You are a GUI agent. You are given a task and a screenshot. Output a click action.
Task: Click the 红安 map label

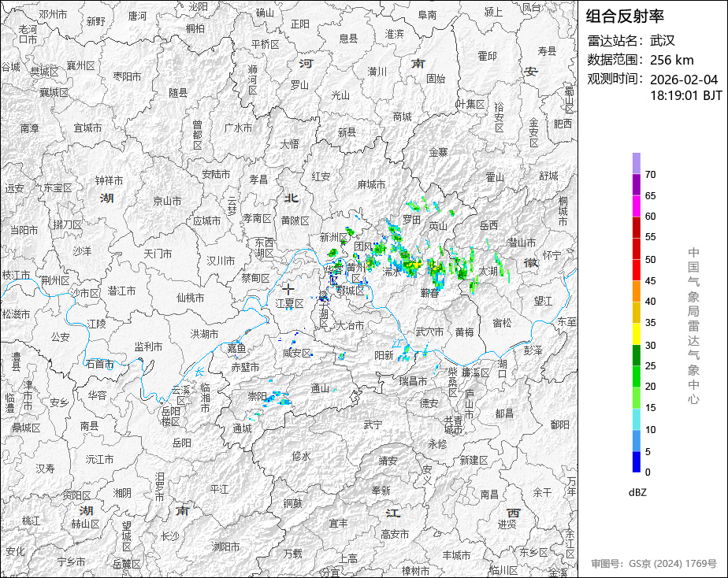[321, 176]
